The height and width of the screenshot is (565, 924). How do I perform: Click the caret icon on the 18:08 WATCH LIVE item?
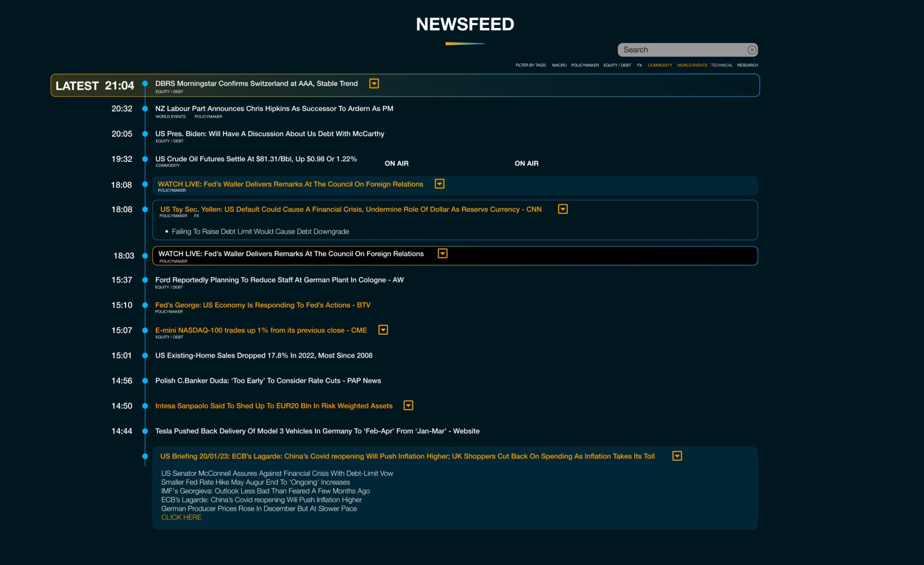tap(439, 184)
